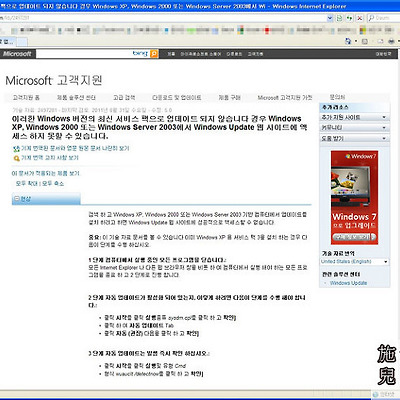Click the orange Bing search magnifier button
Viewport: 400px width, 400px height.
pyautogui.click(x=154, y=54)
